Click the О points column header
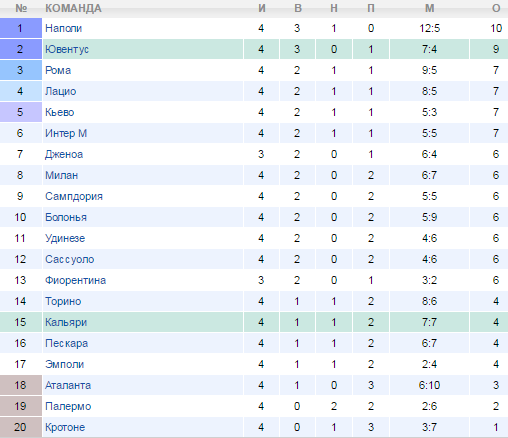508x438 pixels. point(496,8)
